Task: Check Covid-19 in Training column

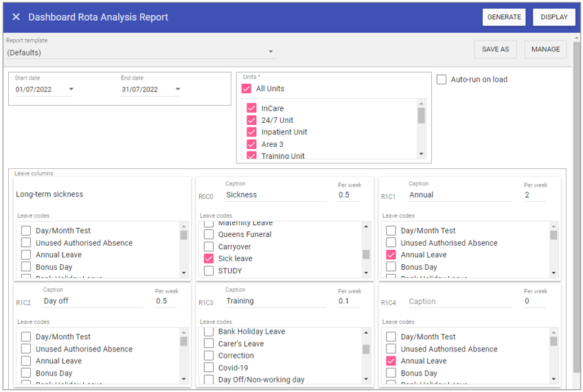Action: (209, 367)
